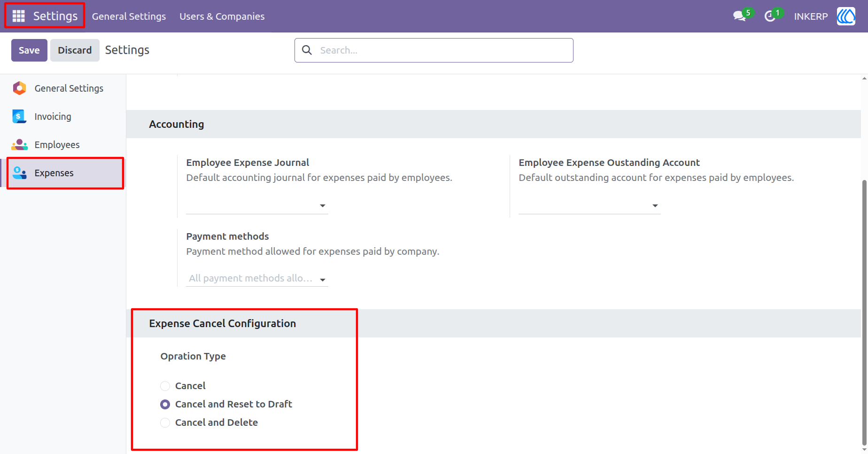Open Payment methods dropdown
Screen dimensions: 868x454
[257, 278]
